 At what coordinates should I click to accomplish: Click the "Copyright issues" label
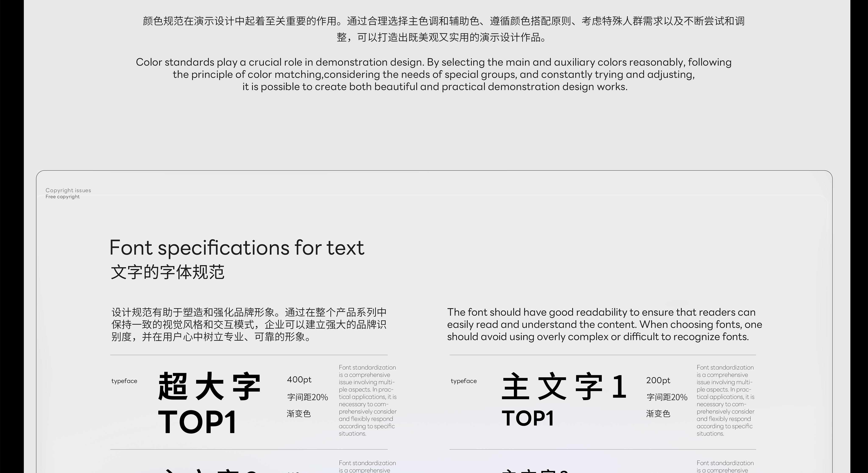(x=68, y=190)
